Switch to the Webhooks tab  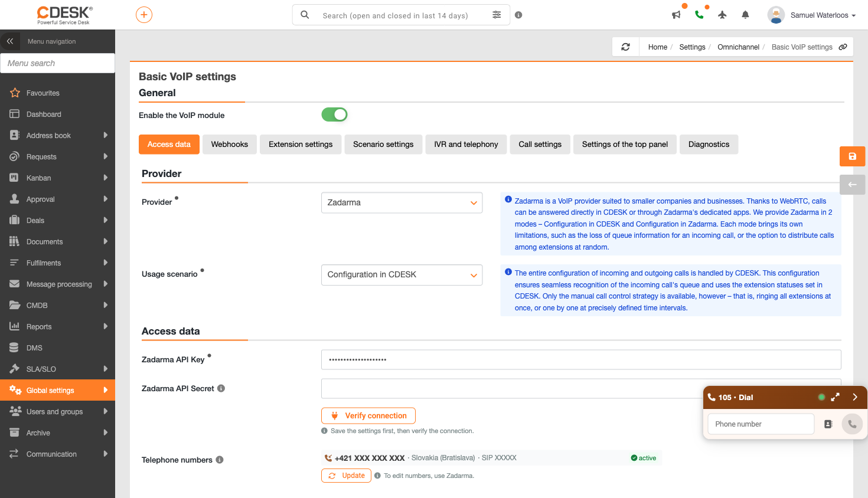pyautogui.click(x=230, y=145)
